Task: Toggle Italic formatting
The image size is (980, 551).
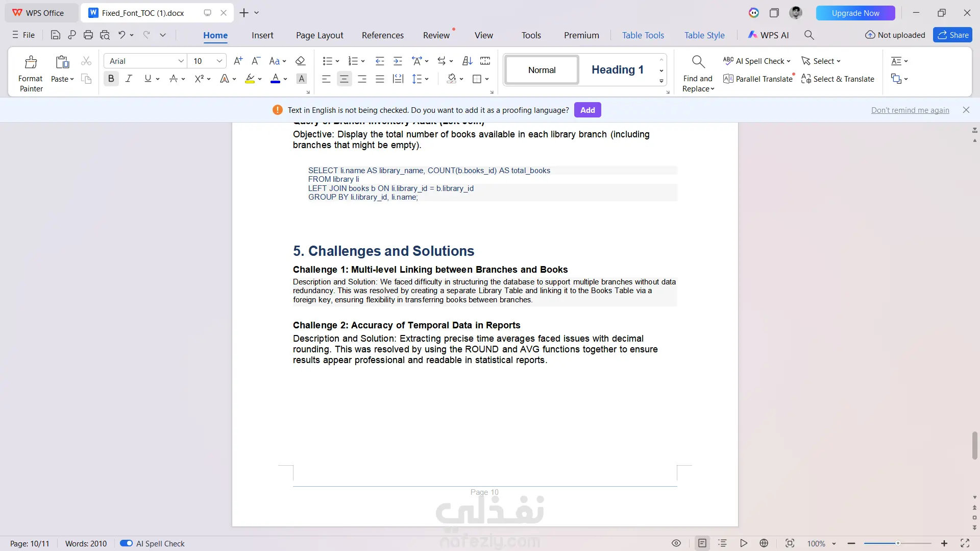Action: [x=129, y=79]
